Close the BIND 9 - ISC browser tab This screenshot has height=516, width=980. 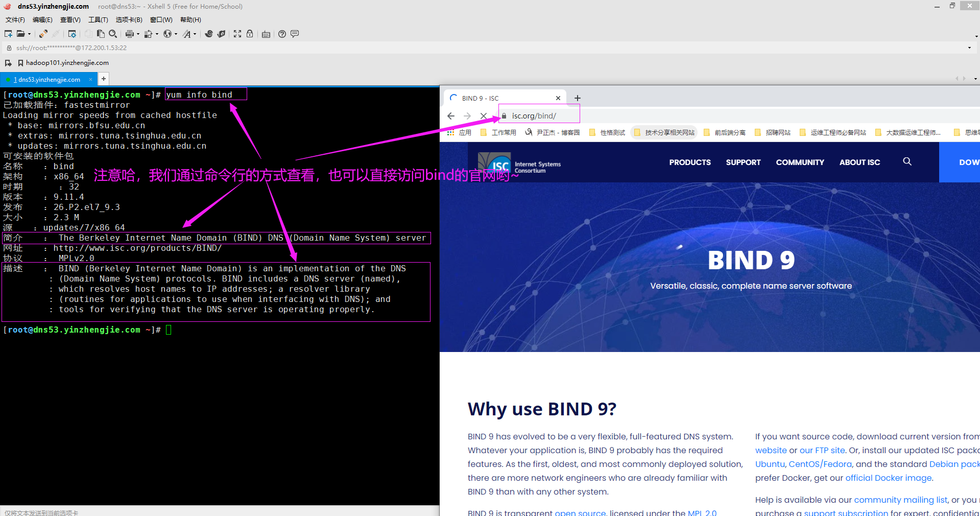tap(558, 98)
